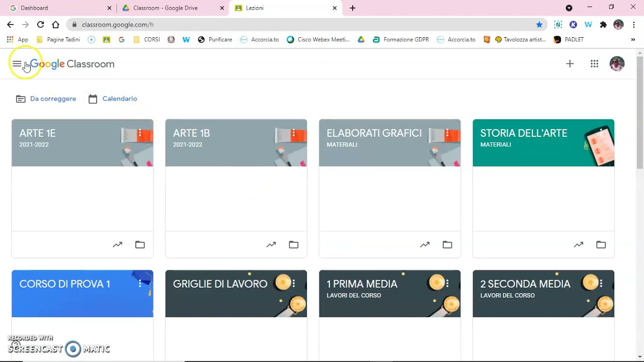The height and width of the screenshot is (362, 644).
Task: Open gradebook trend icon on the ELABORATI GRAFICI card
Action: click(425, 245)
